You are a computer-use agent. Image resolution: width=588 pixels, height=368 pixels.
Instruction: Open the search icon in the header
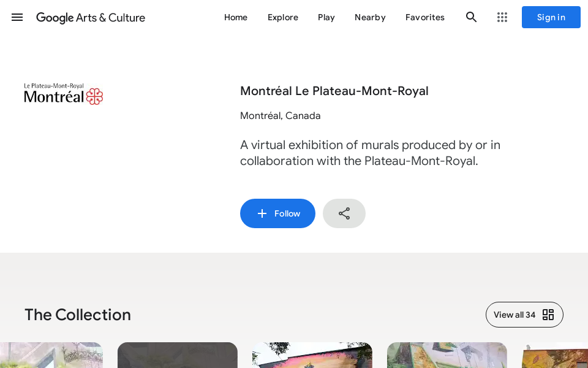pyautogui.click(x=472, y=17)
